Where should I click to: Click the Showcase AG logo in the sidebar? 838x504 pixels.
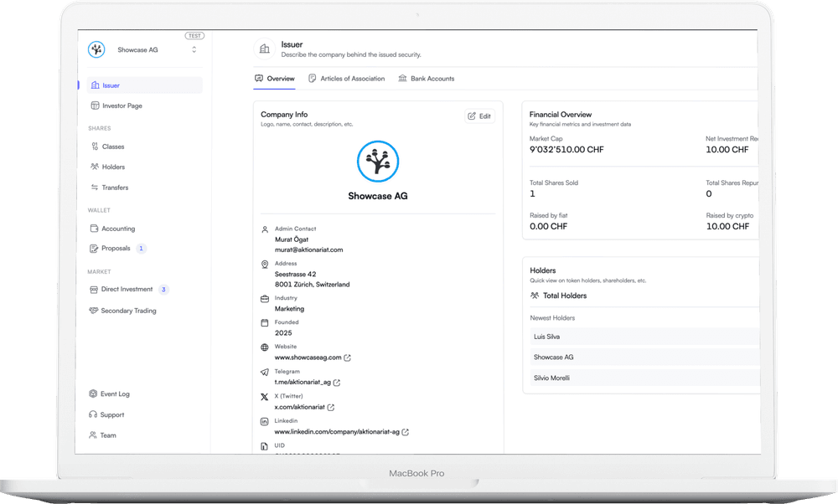coord(96,49)
